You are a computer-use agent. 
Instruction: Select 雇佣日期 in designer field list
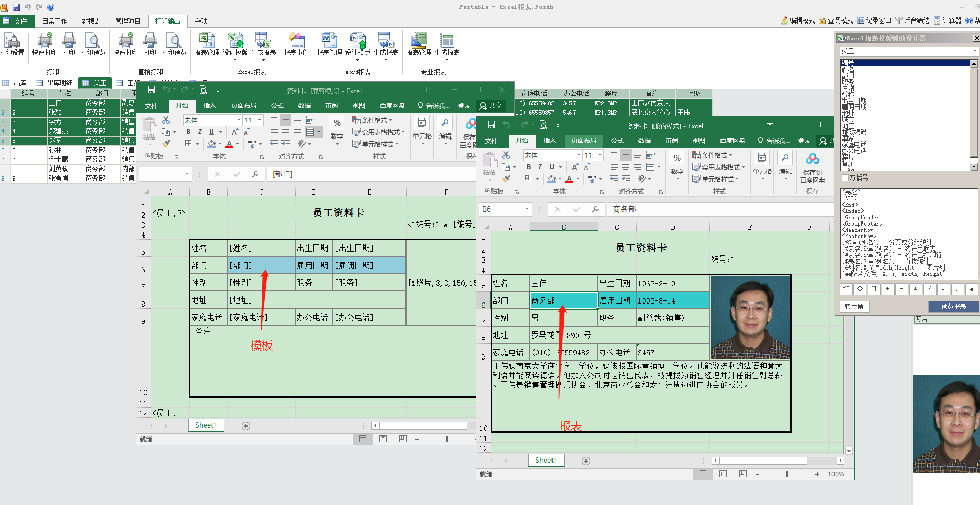pos(854,107)
